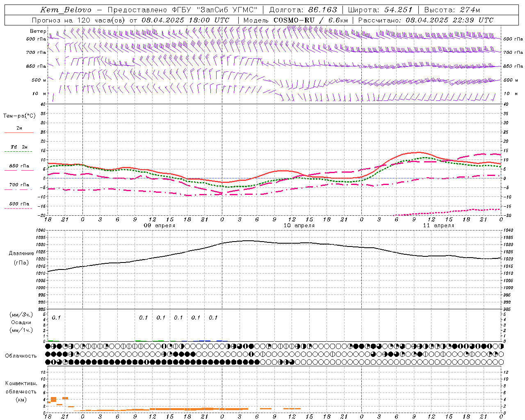The image size is (525, 420).
Task: Click the left '850 гПа' wind level label
Action: (36, 66)
